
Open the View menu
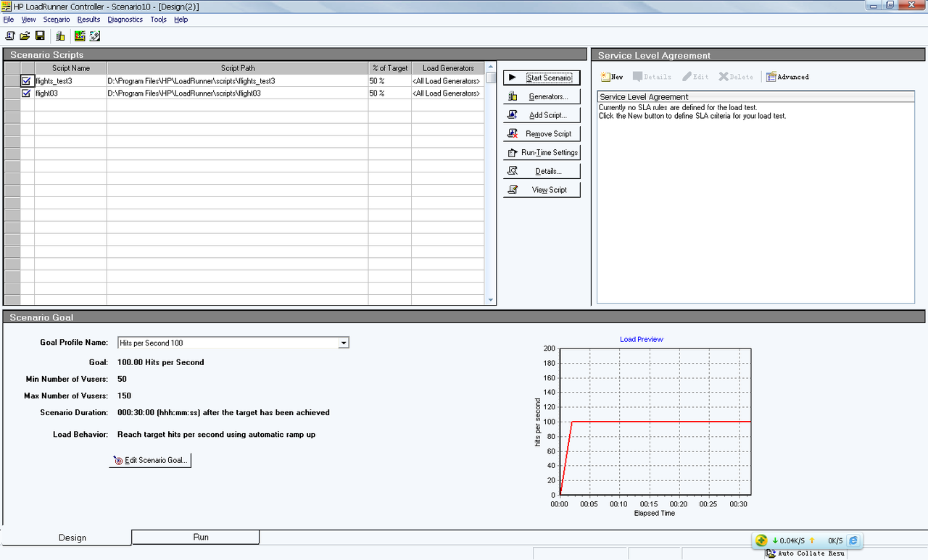coord(29,20)
